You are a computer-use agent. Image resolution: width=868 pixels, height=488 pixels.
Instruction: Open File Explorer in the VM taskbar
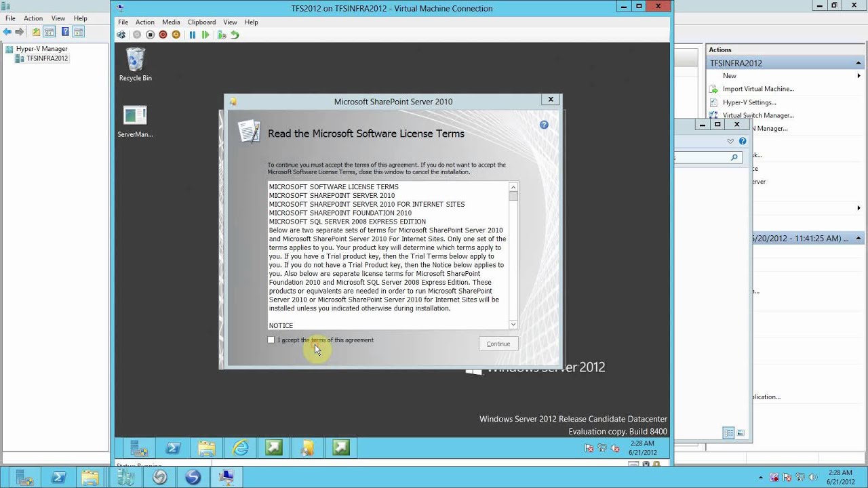(207, 448)
